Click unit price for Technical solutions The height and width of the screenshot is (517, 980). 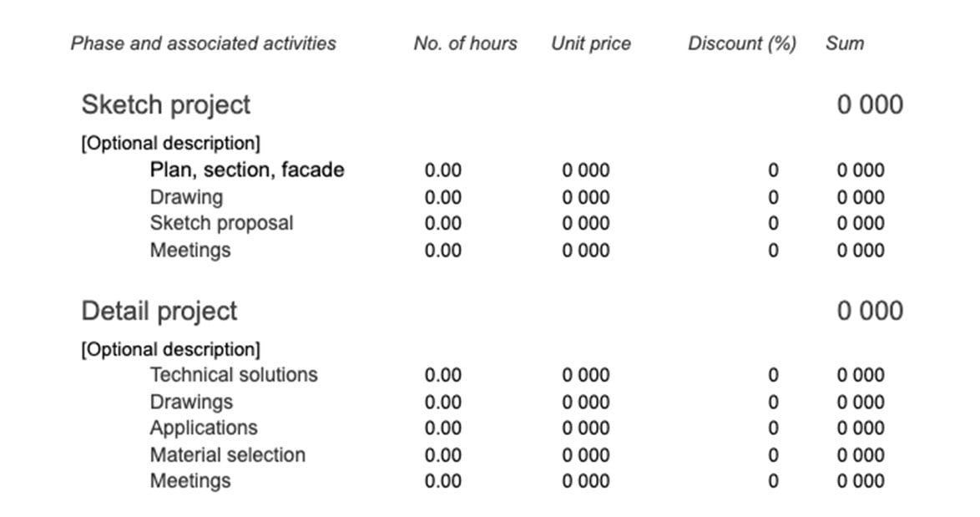click(x=585, y=375)
